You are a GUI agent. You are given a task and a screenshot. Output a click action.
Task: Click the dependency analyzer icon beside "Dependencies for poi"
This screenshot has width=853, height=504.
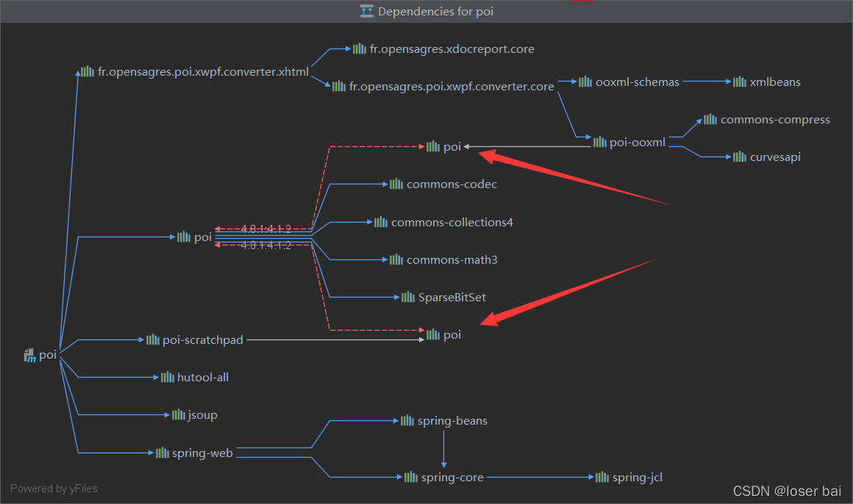click(366, 11)
